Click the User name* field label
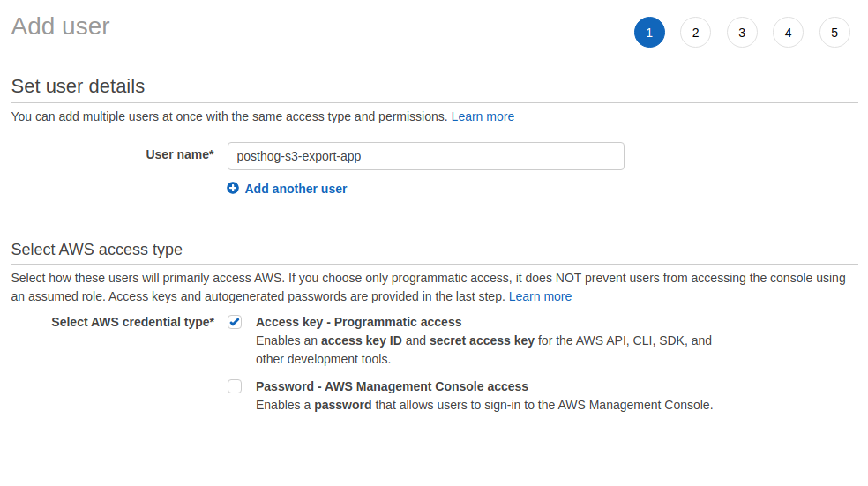The height and width of the screenshot is (486, 868). click(x=179, y=154)
